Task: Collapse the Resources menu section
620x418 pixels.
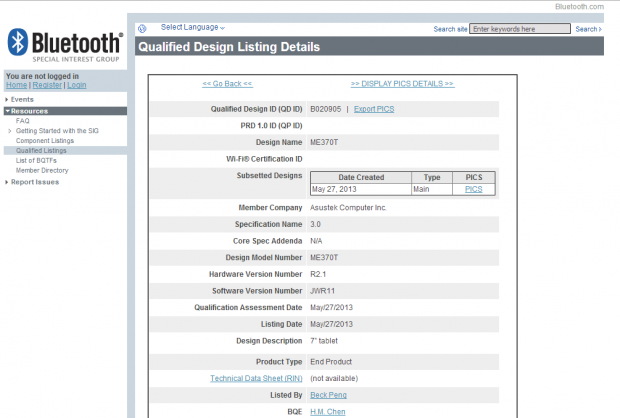Action: (x=29, y=111)
